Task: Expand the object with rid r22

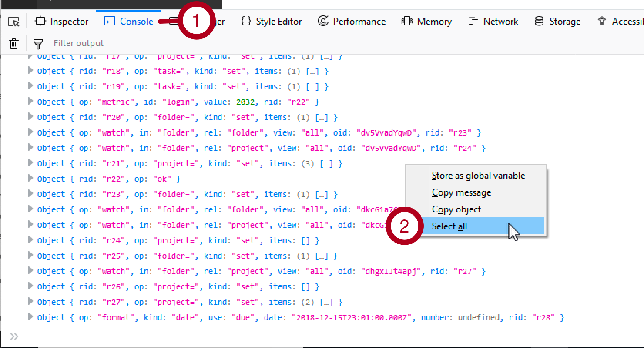Action: [x=30, y=179]
